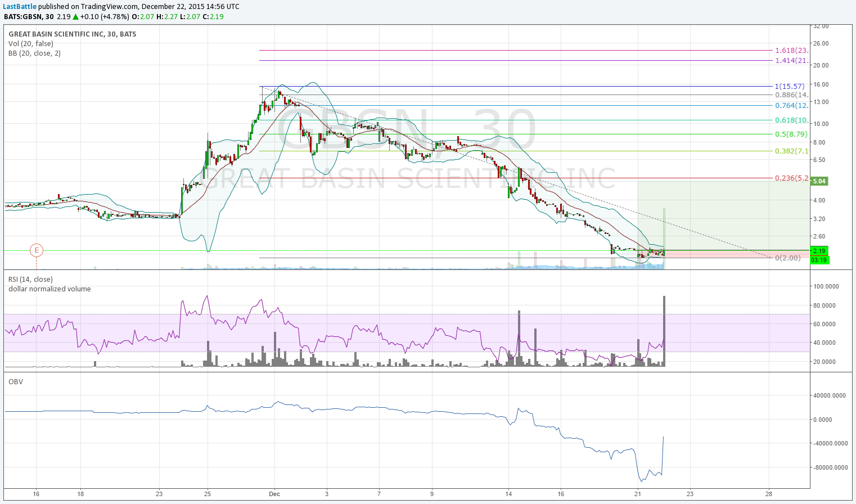Click the 0.886 Fibonacci level label

tap(792, 95)
